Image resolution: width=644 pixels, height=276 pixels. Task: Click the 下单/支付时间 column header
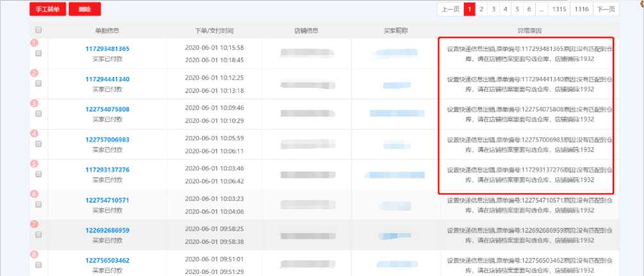215,31
